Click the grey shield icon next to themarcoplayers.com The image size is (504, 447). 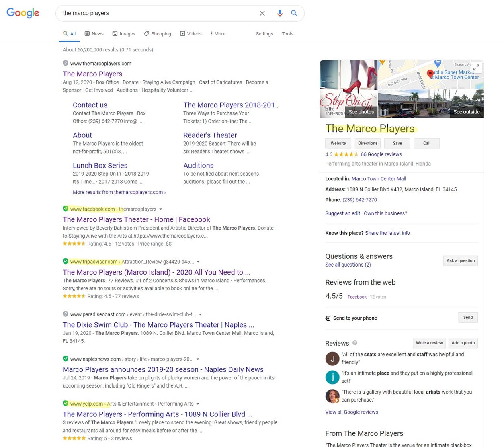click(66, 63)
